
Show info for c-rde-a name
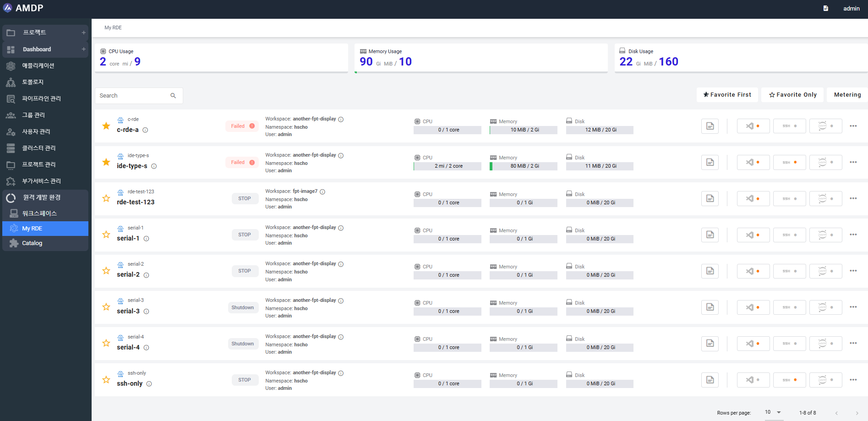pos(145,130)
